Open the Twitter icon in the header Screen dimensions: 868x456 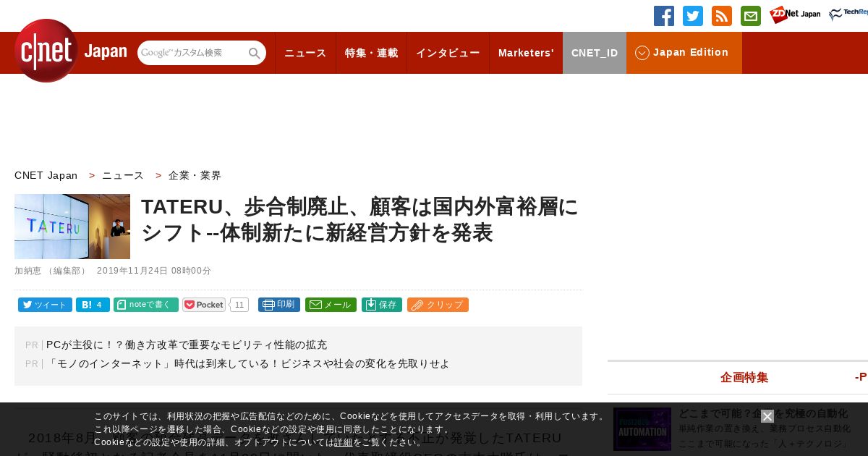693,16
